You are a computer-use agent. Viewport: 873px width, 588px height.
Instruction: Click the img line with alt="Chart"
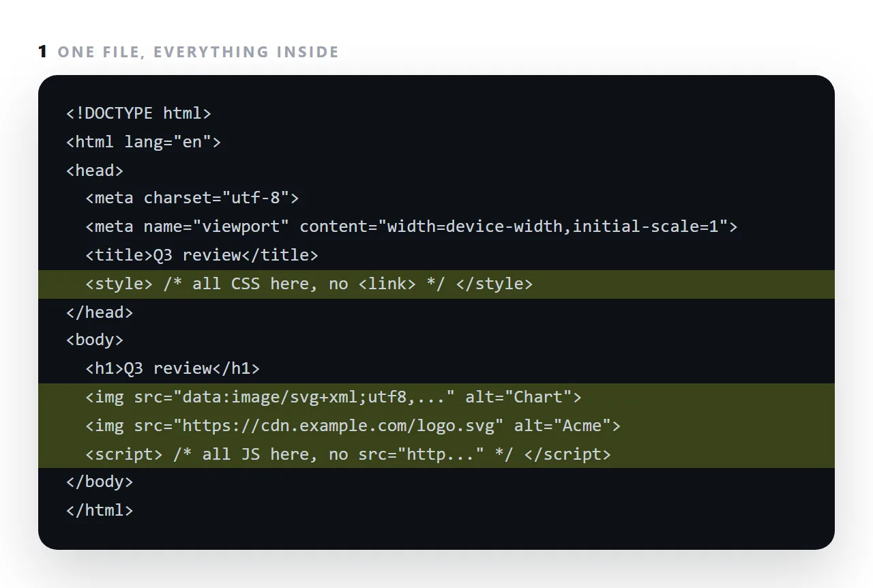[x=436, y=397]
